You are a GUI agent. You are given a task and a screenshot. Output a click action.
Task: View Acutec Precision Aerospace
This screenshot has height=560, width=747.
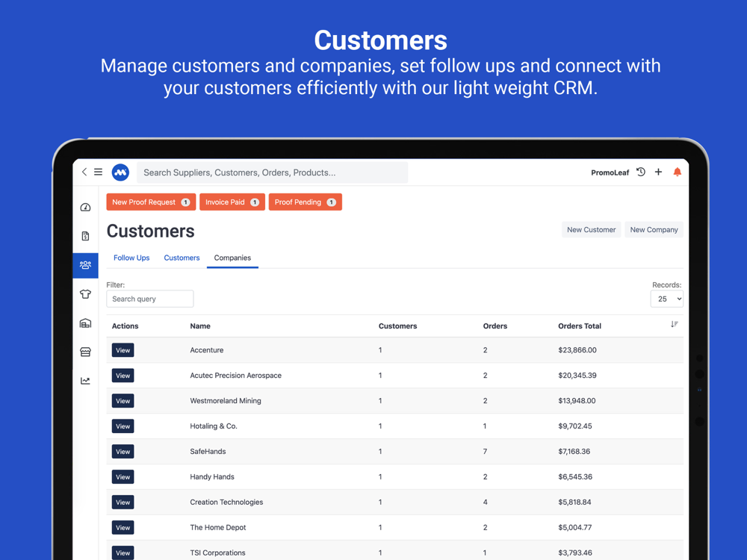coord(123,376)
